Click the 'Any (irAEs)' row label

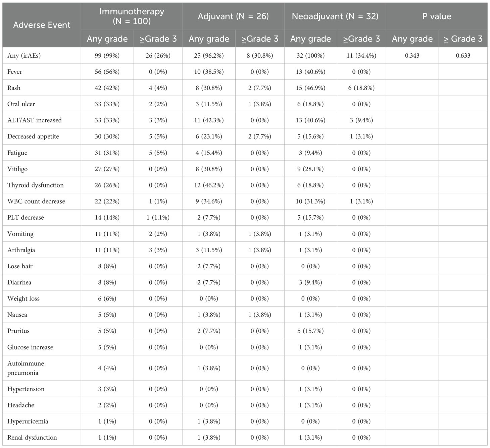pyautogui.click(x=24, y=56)
